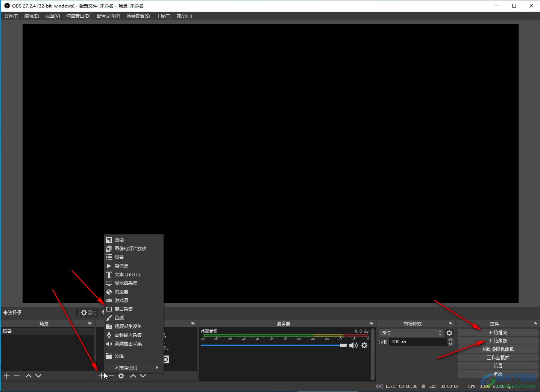Pop out the Scenes dock panel

click(x=90, y=324)
